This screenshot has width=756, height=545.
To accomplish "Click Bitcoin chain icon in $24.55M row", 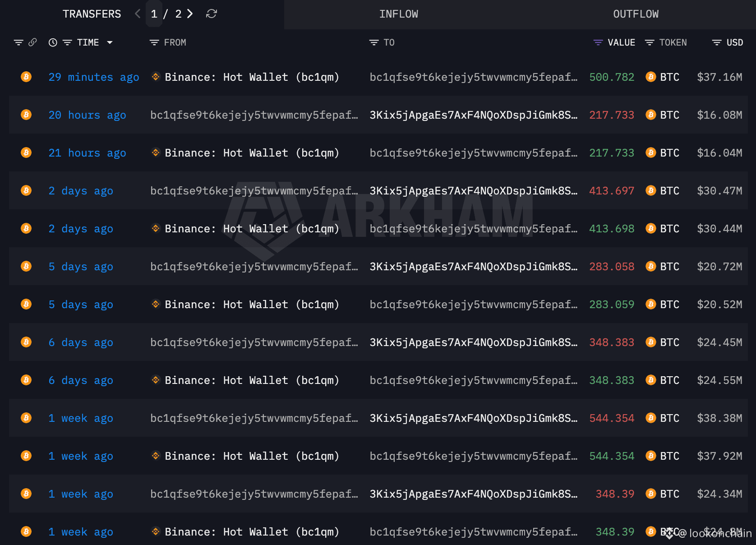I will pos(26,380).
